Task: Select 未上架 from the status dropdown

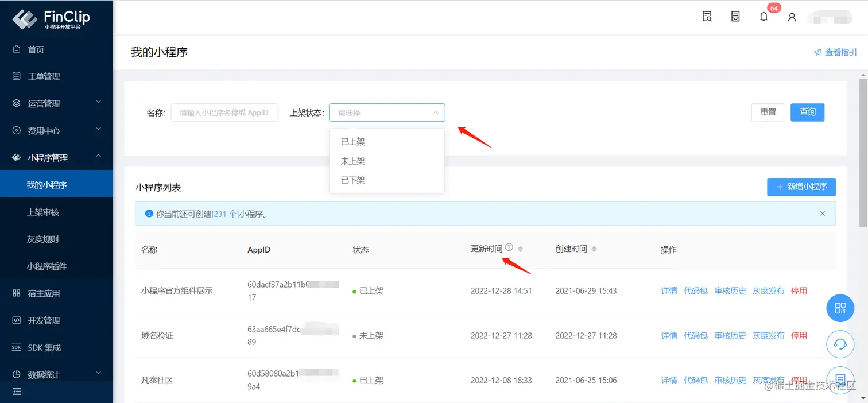Action: [387, 161]
